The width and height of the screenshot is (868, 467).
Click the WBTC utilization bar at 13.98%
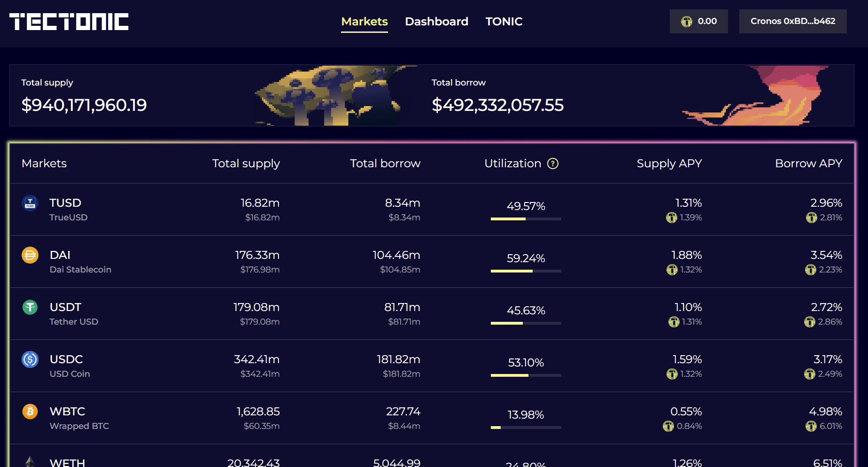(x=526, y=428)
